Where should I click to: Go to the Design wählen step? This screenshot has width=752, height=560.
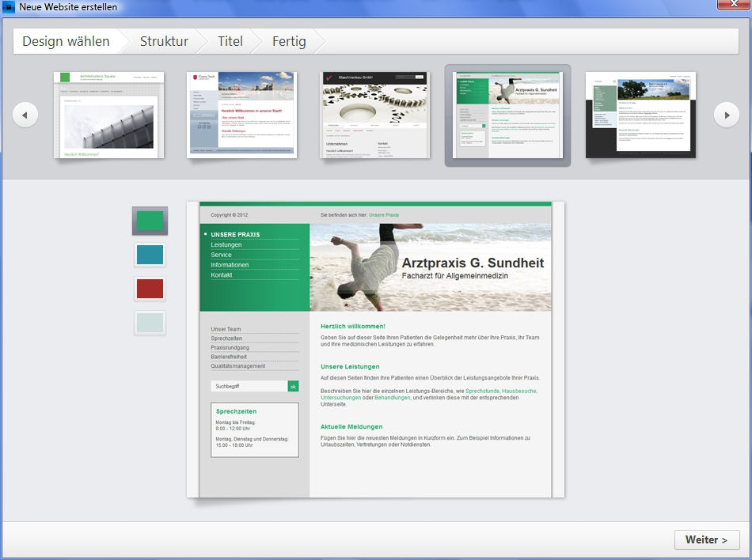point(65,41)
